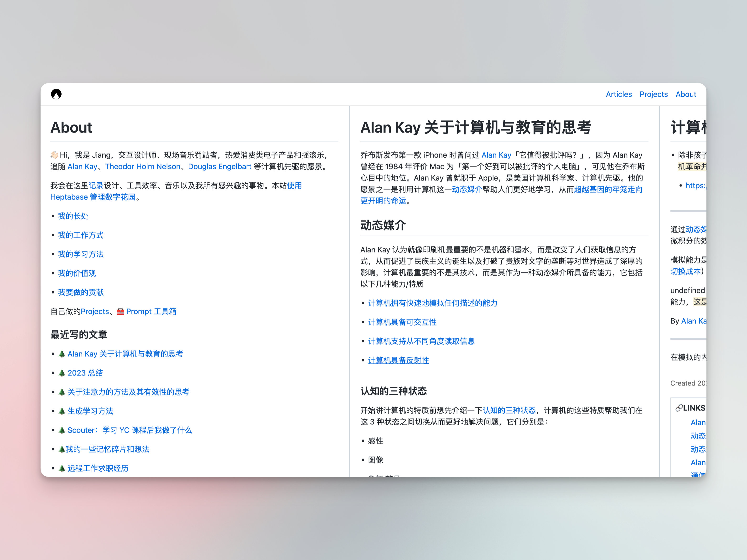This screenshot has width=747, height=560.
Task: Click tree icon before 远程工作求职经历
Action: [x=62, y=468]
